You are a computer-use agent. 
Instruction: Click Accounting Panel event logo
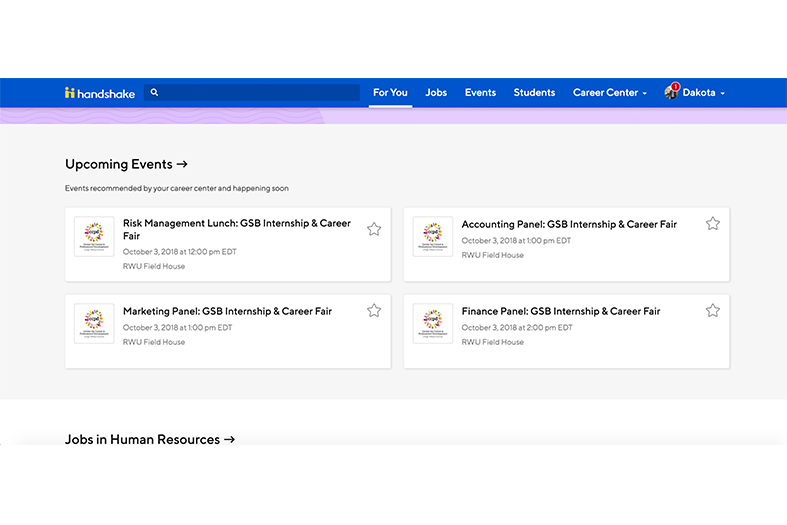[x=432, y=237]
